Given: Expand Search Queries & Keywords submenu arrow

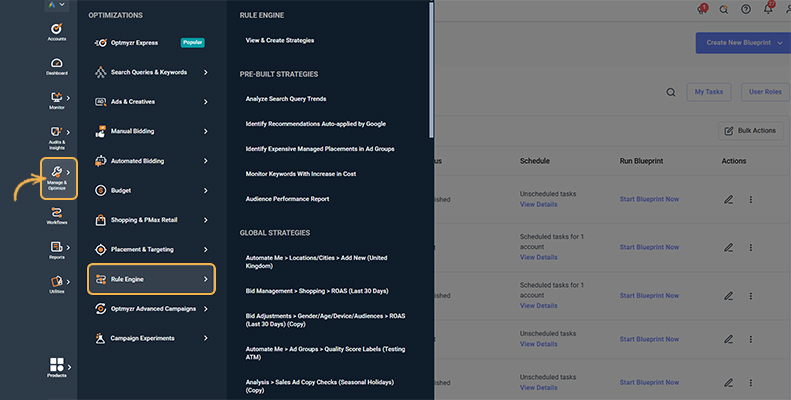Looking at the screenshot, I should click(205, 73).
